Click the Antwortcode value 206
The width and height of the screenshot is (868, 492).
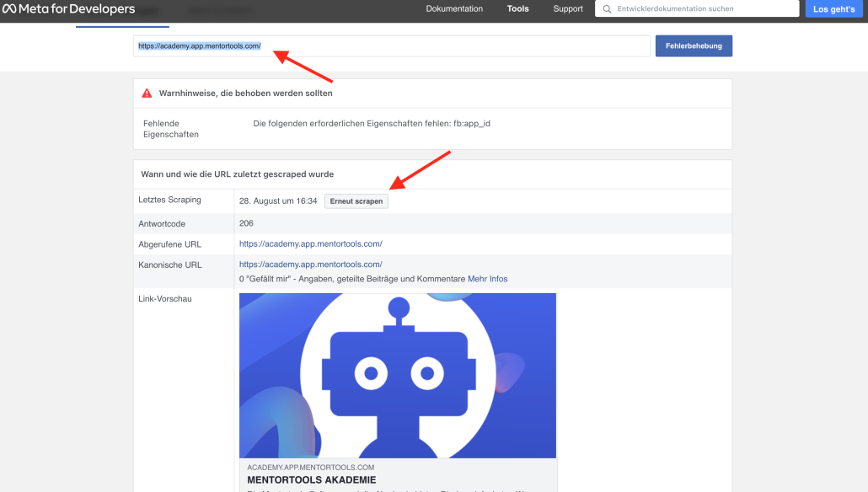246,223
